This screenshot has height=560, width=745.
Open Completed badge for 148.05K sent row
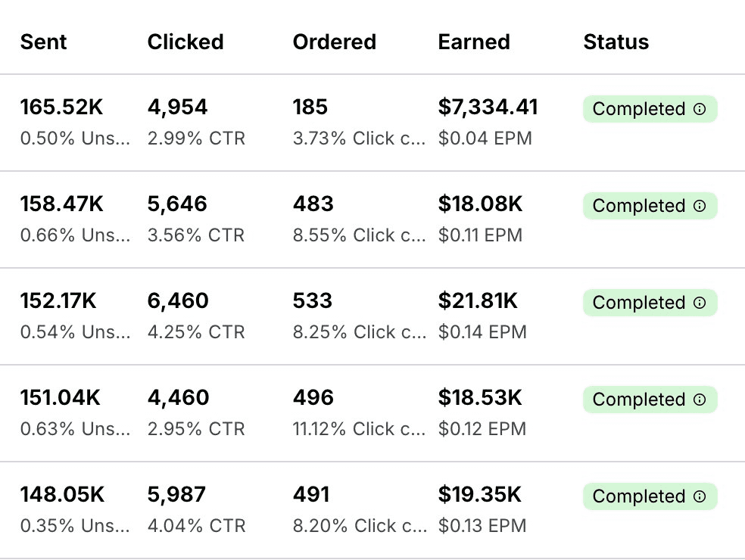pyautogui.click(x=650, y=496)
